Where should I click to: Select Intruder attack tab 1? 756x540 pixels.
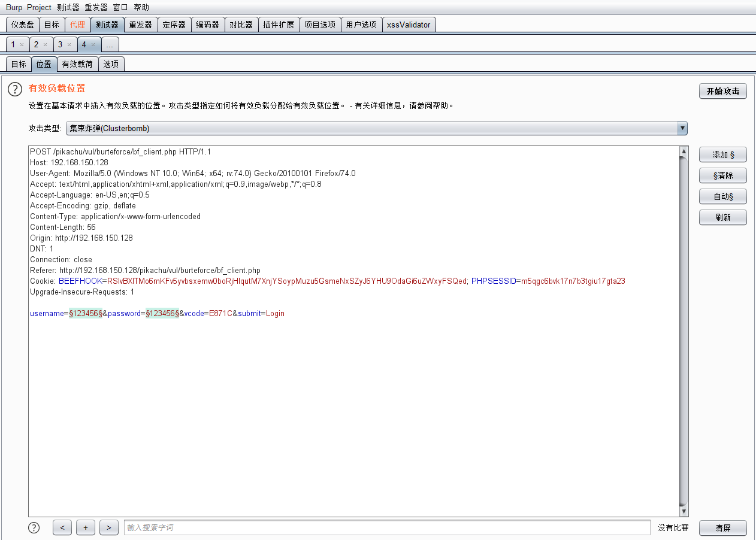coord(13,44)
